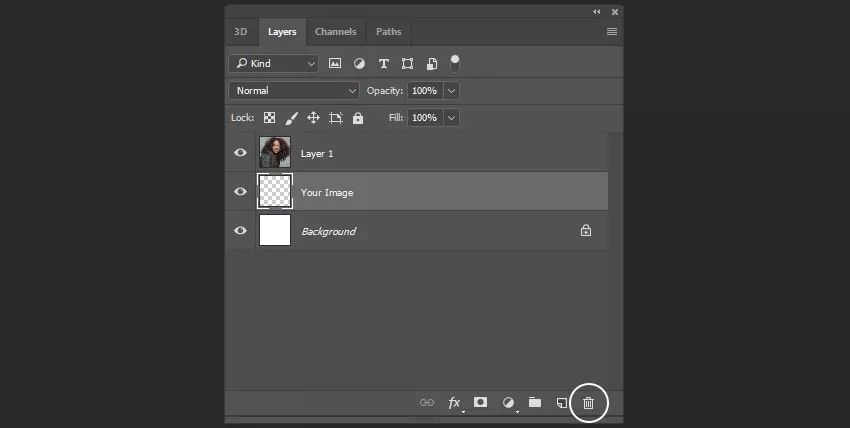Filter for pixel layers
850x428 pixels.
pos(335,63)
